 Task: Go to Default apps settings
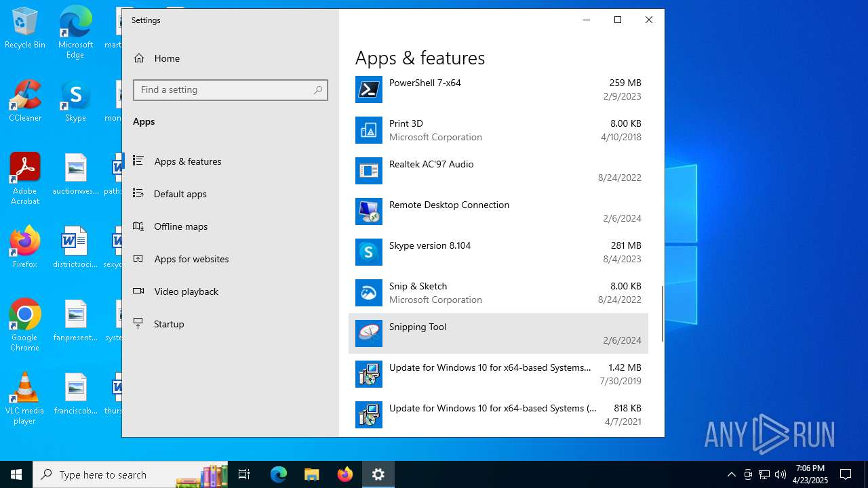point(230,194)
